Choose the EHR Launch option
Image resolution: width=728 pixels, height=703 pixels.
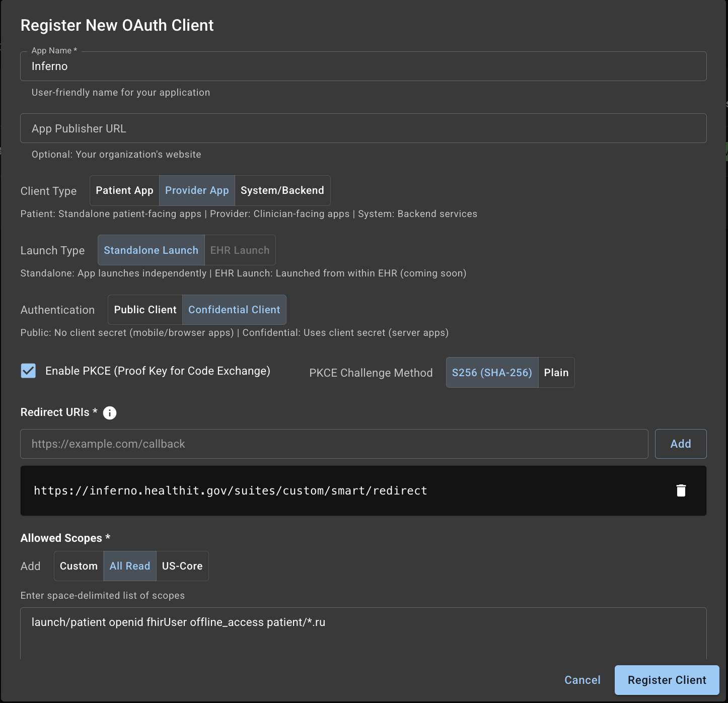(x=240, y=250)
